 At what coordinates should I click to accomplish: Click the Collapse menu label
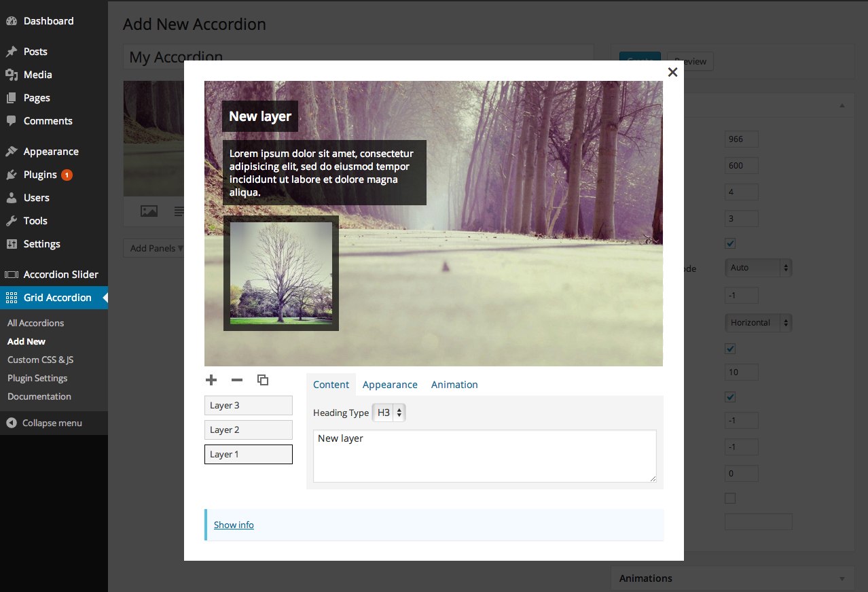pyautogui.click(x=52, y=423)
